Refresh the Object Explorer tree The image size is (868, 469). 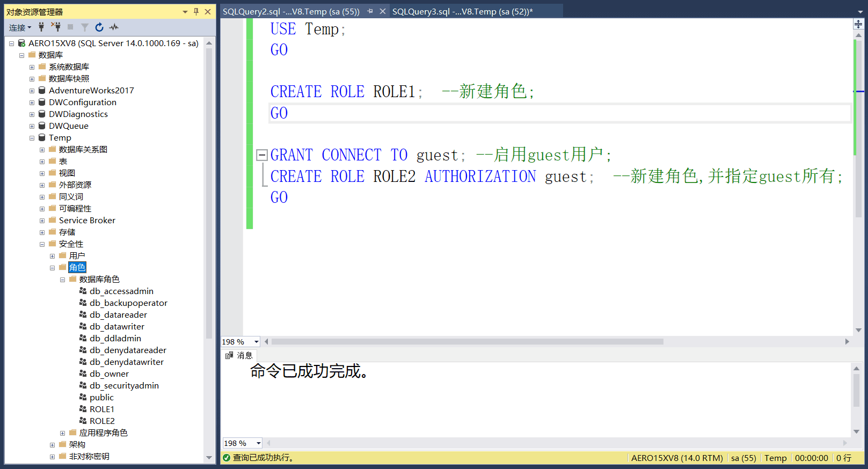click(x=99, y=27)
